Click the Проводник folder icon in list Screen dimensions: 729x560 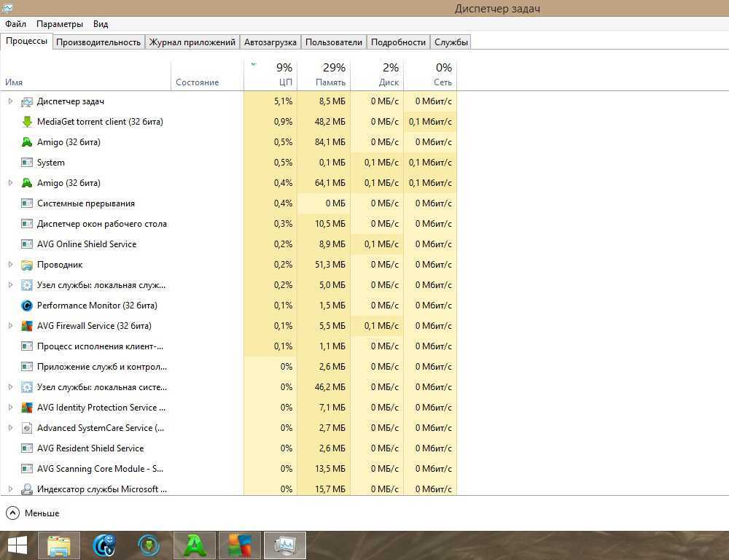(27, 265)
